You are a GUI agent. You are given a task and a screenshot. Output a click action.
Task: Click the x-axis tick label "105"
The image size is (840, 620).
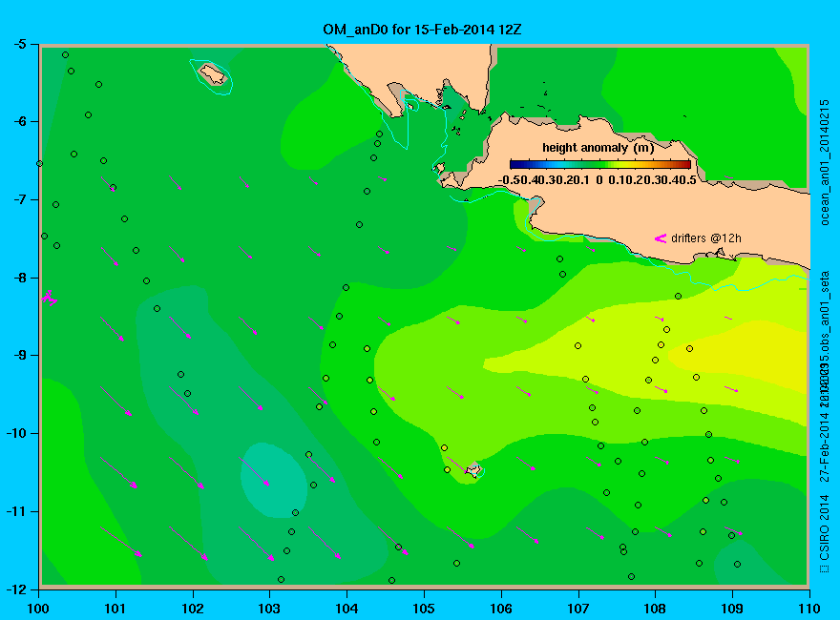(x=424, y=609)
